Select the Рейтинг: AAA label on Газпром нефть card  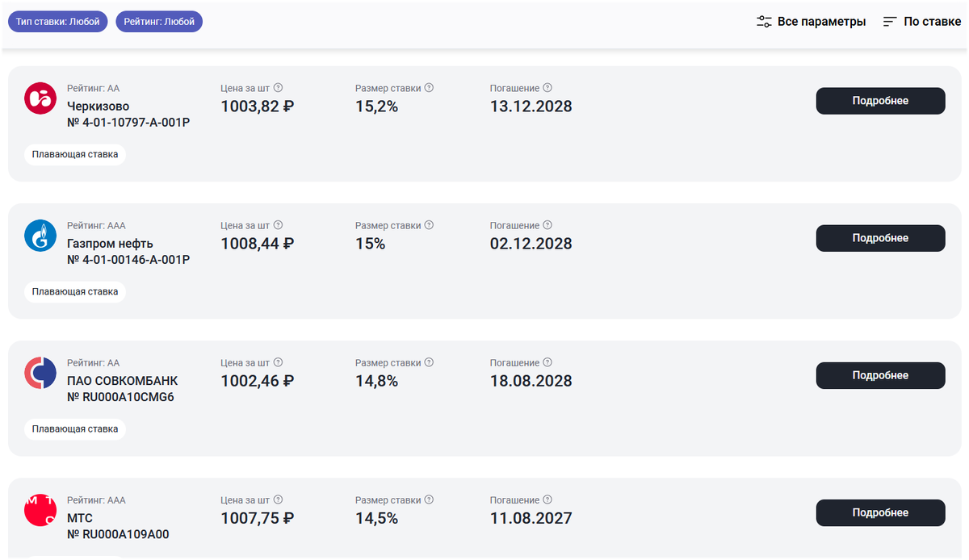tap(96, 225)
